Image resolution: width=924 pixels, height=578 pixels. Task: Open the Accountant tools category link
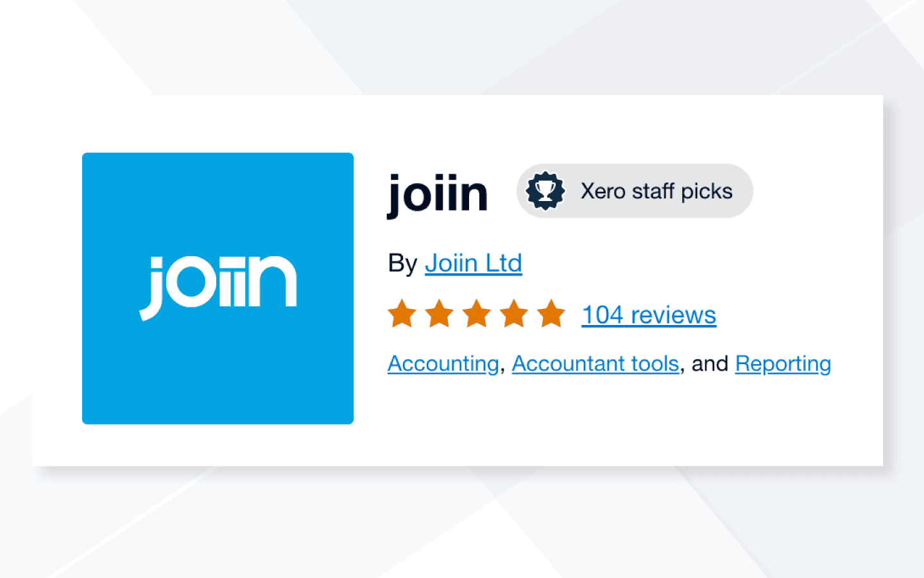pyautogui.click(x=595, y=363)
